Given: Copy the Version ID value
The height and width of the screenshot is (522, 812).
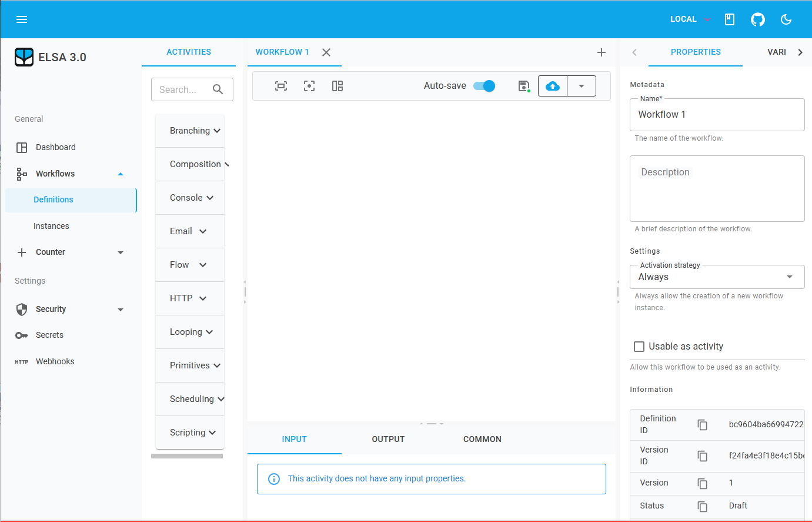Looking at the screenshot, I should (703, 456).
